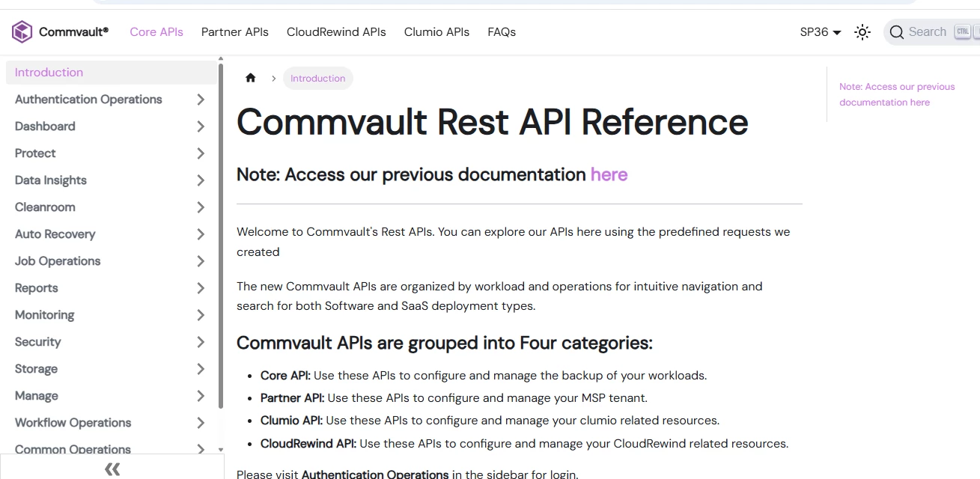Click the home breadcrumb icon

click(251, 78)
